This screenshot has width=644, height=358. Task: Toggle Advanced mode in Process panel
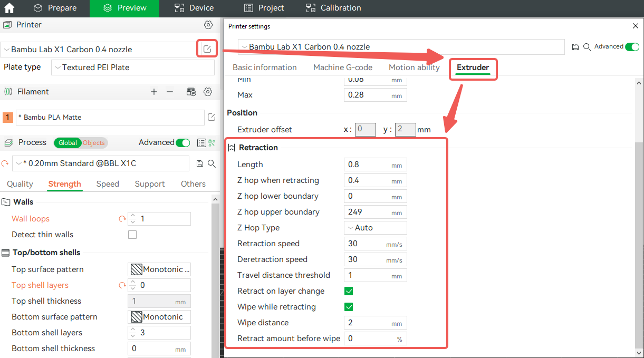pos(183,143)
